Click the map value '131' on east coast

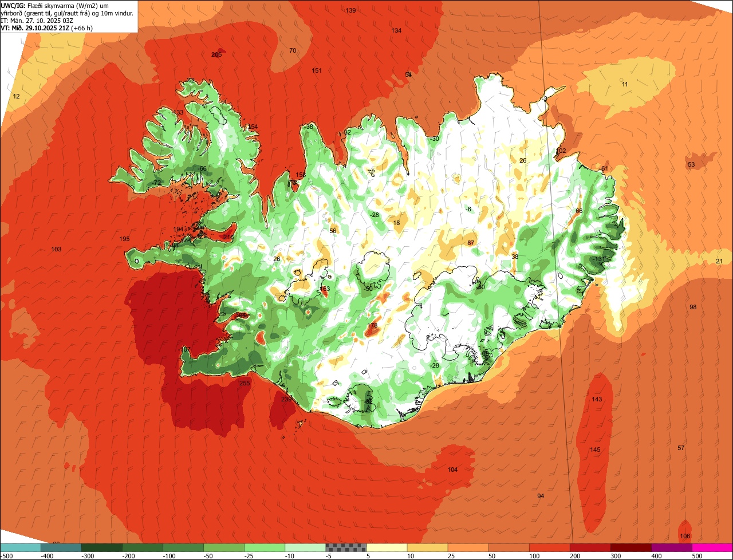coord(599,259)
